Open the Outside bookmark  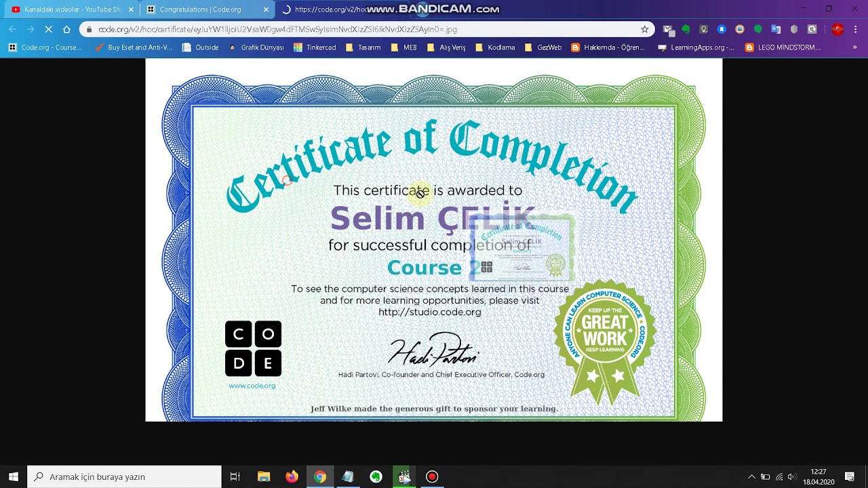(x=200, y=47)
